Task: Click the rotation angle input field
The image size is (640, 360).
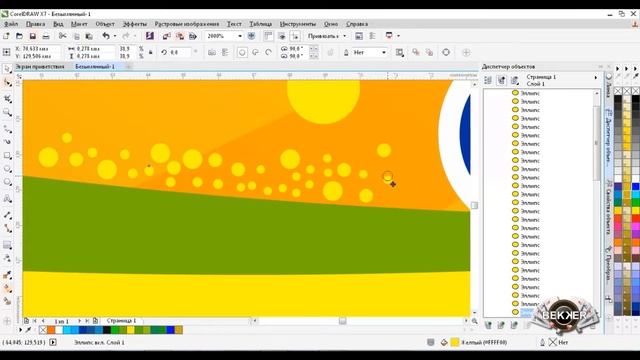Action: click(x=180, y=52)
